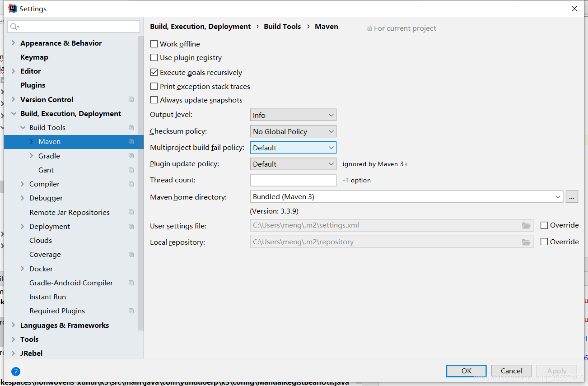Enable Work offline checkbox

154,44
